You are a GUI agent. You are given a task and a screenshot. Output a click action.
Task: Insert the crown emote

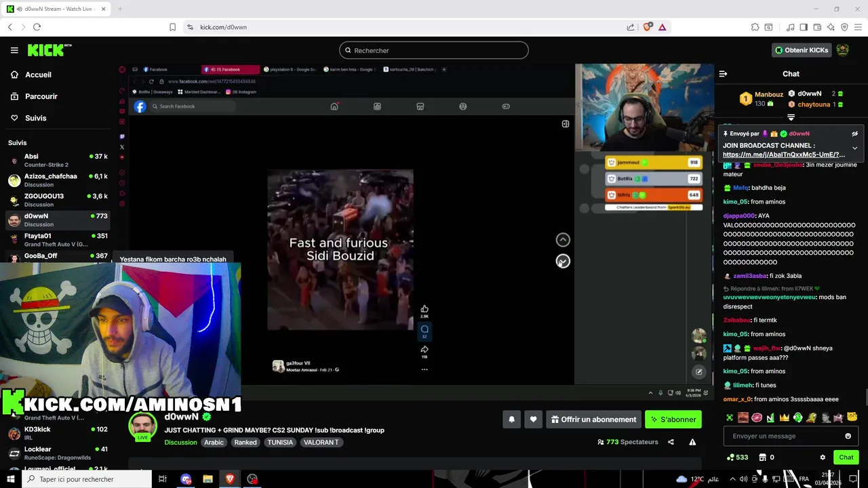tap(784, 418)
